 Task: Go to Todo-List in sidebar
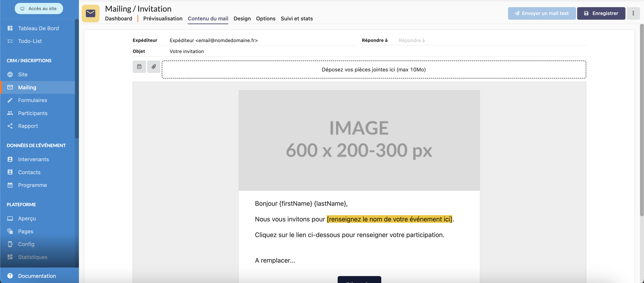point(30,41)
